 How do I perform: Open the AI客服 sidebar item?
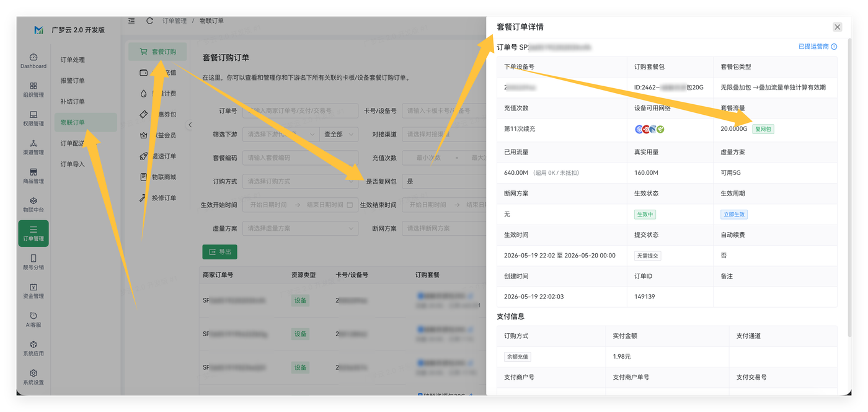tap(33, 320)
